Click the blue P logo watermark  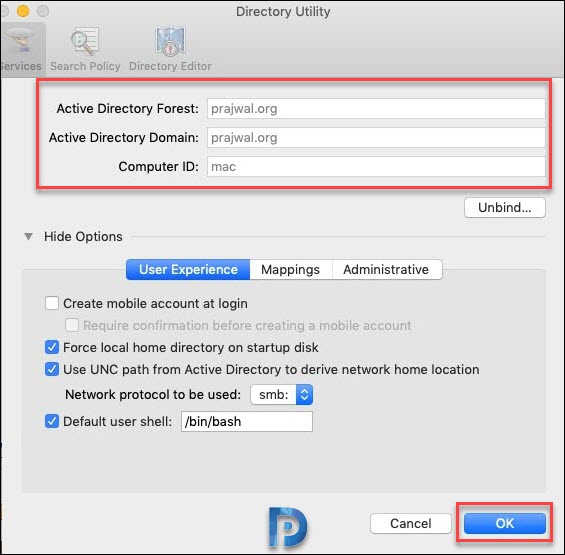(288, 527)
